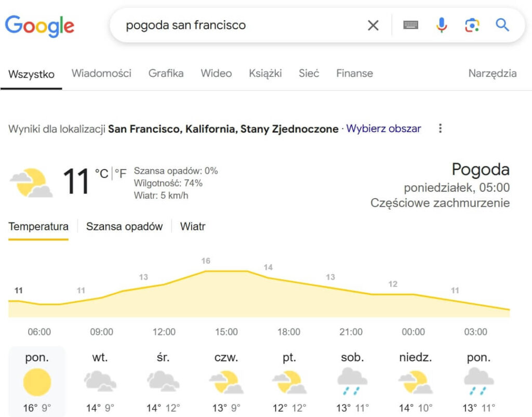Open the on-screen keyboard icon
The height and width of the screenshot is (417, 532).
(411, 24)
